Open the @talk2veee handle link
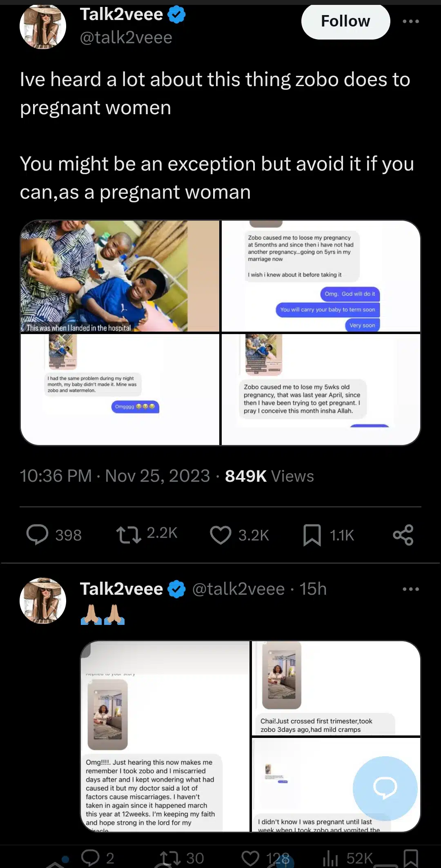Screen dimensions: 441x868 [x=126, y=38]
